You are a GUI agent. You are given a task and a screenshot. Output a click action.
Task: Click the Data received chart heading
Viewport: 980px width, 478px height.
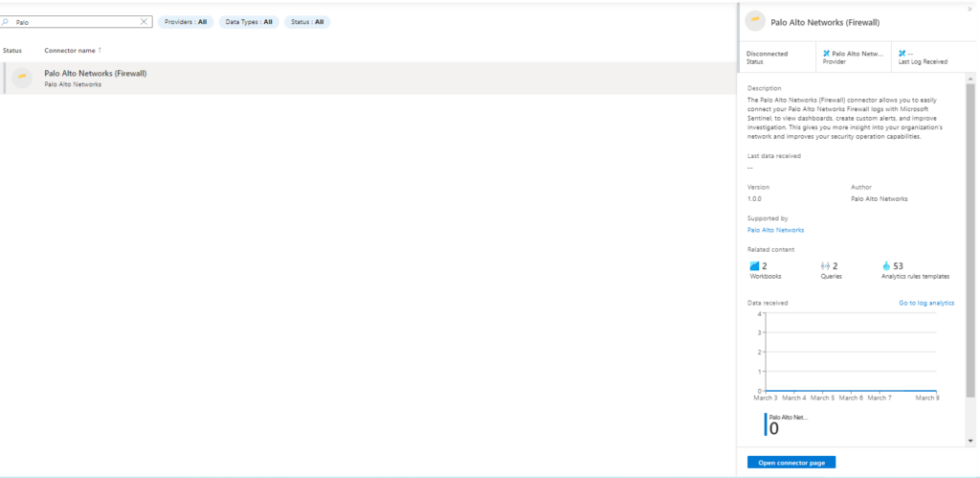coord(768,303)
